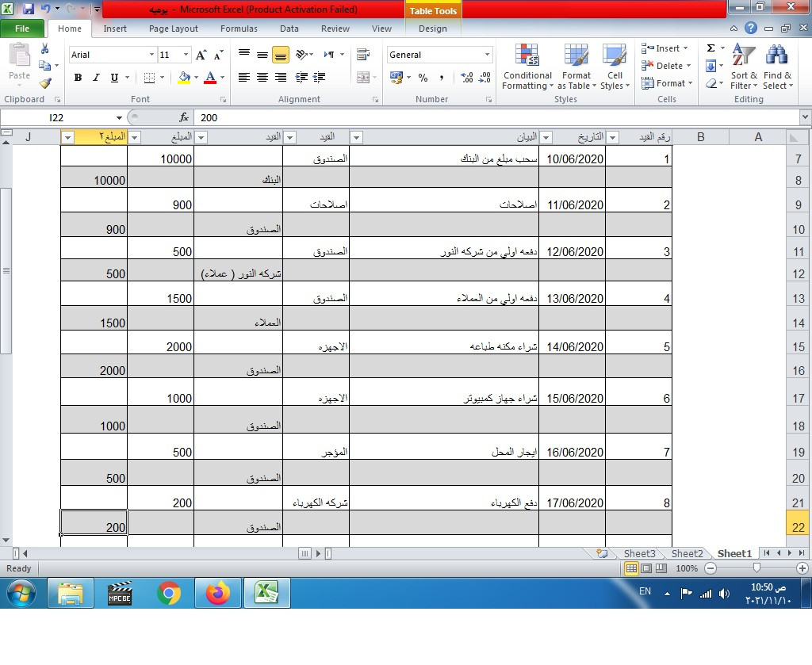
Task: Toggle Middle Align vertical alignment
Action: click(x=262, y=55)
